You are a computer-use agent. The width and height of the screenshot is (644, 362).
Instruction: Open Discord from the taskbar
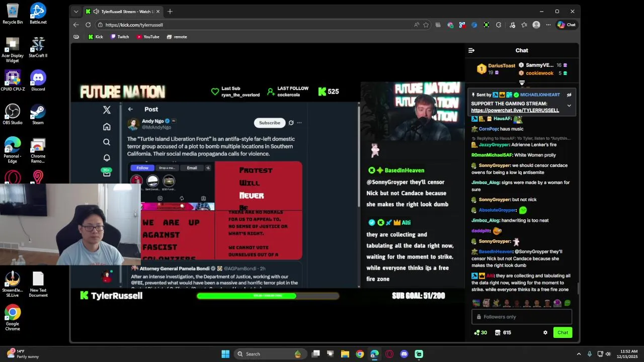tap(404, 354)
